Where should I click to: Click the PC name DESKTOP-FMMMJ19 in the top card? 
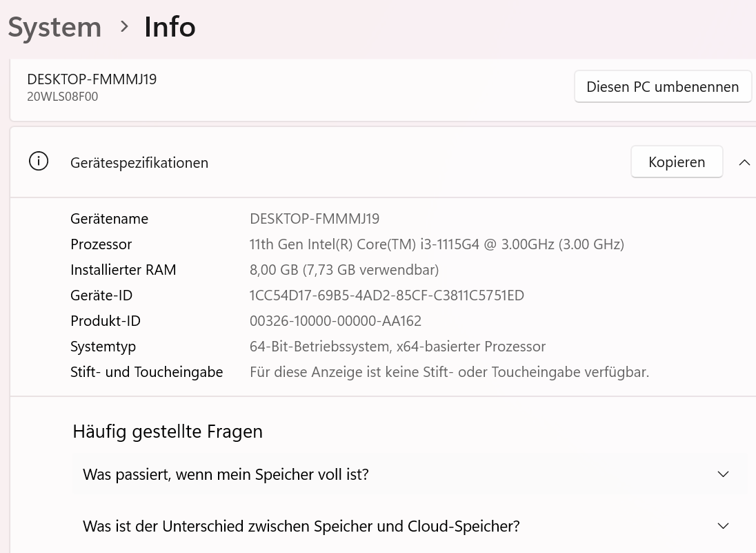click(x=92, y=79)
